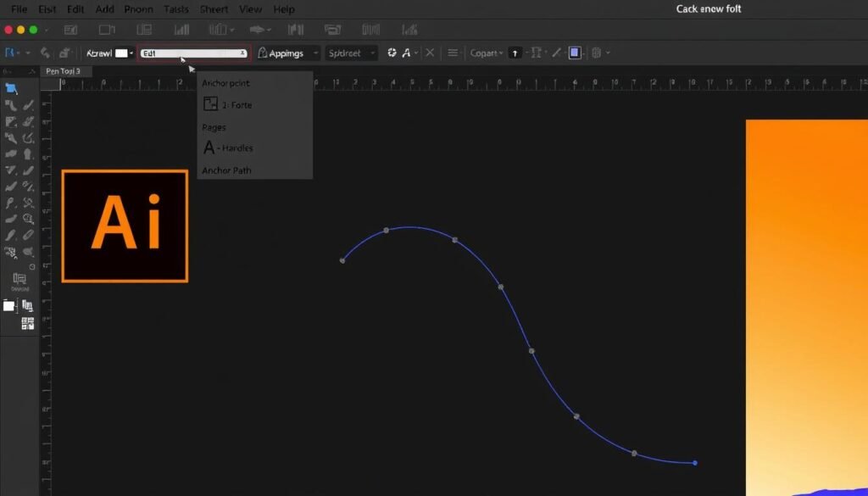Open the File menu
Screen dimensions: 868x496
pyautogui.click(x=19, y=9)
